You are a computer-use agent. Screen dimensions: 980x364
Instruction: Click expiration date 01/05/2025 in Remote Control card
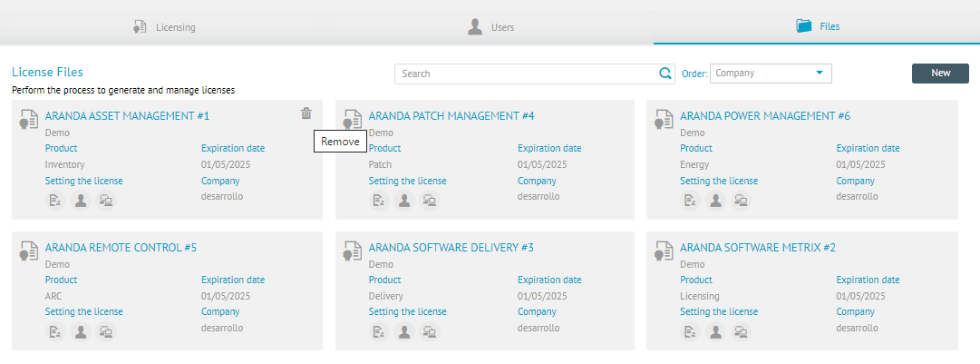(226, 297)
